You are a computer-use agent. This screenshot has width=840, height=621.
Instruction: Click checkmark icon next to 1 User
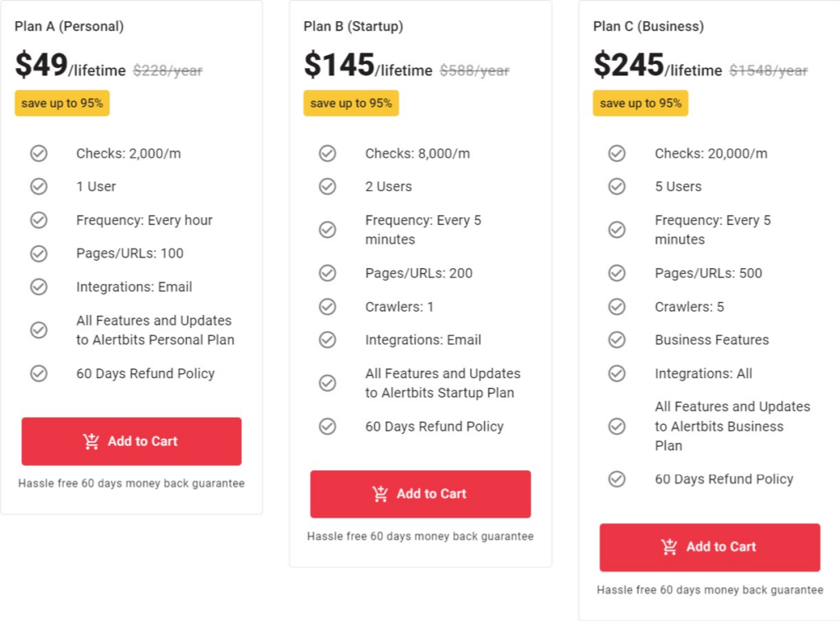[x=39, y=186]
